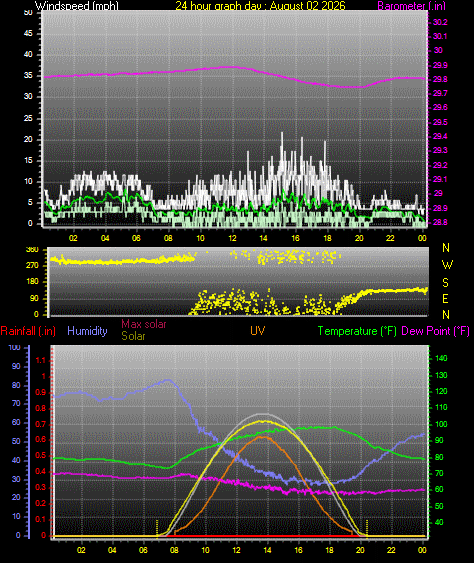Click the 110 temperature axis value
The image size is (474, 563).
(441, 407)
